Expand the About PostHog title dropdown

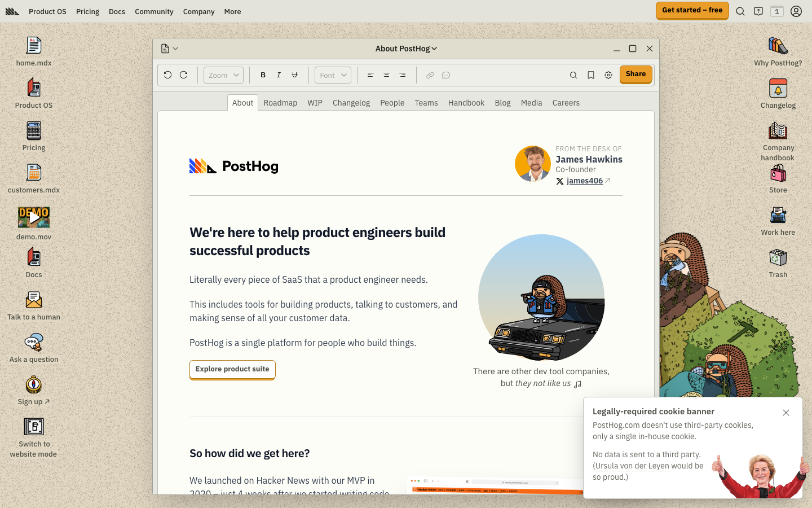[406, 49]
